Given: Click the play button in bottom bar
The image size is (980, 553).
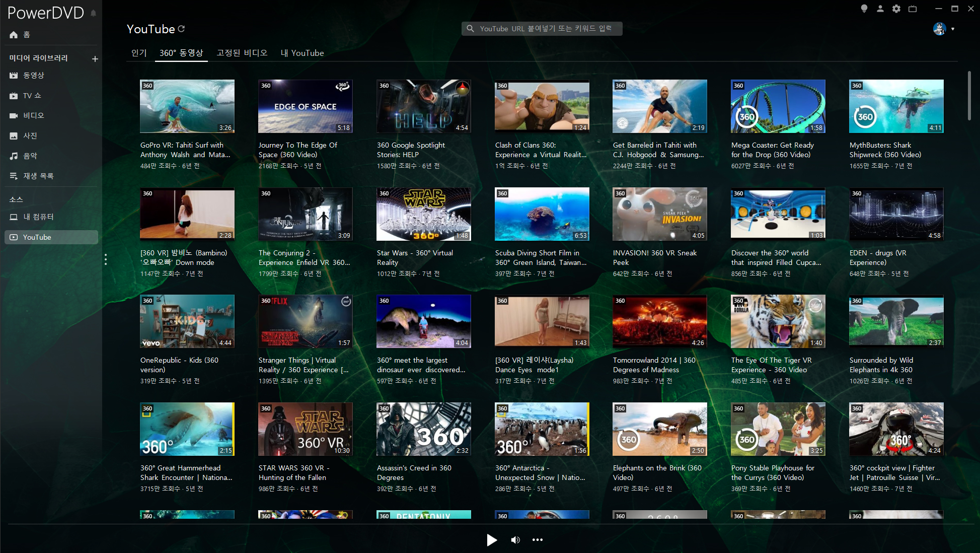Looking at the screenshot, I should (x=492, y=540).
